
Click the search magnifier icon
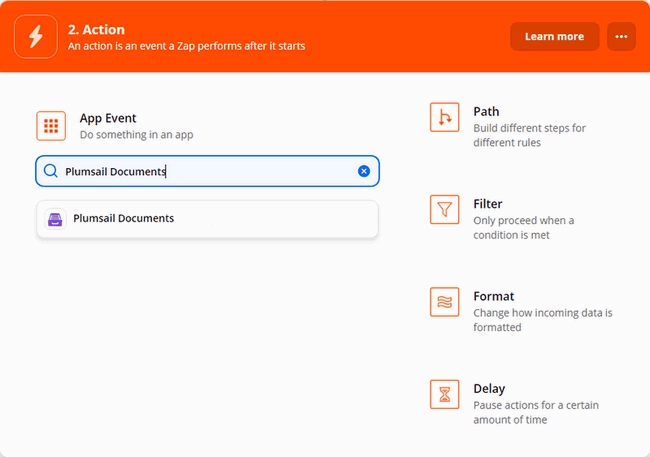pyautogui.click(x=51, y=171)
